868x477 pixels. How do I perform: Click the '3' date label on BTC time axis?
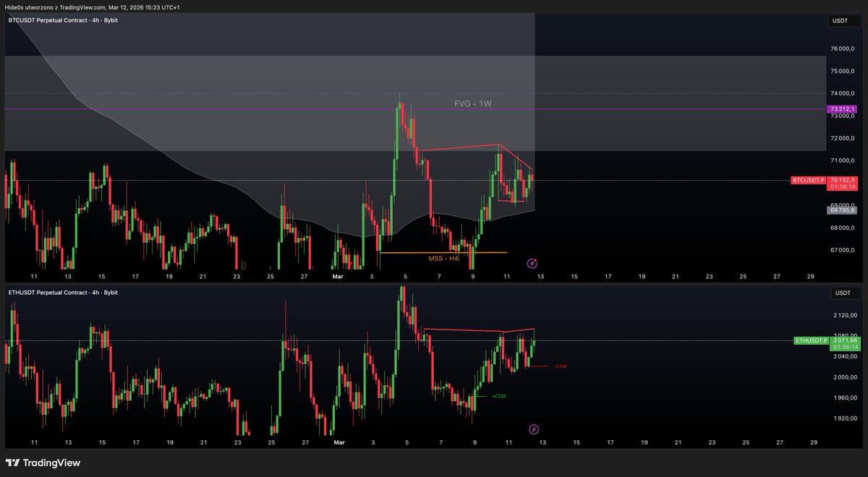[373, 276]
